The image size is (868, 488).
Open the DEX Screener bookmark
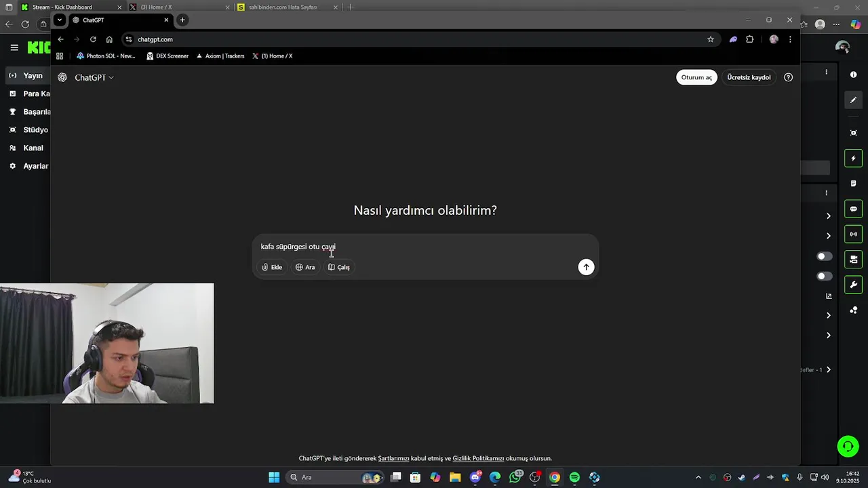(167, 56)
